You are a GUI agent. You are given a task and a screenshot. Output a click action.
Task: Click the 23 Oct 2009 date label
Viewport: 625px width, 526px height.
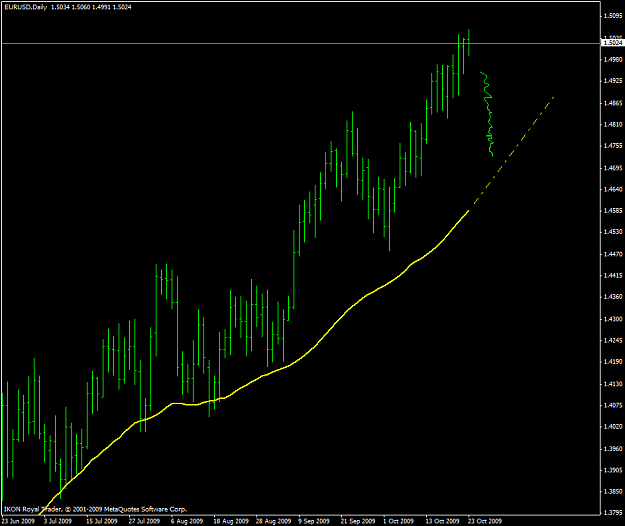485,521
